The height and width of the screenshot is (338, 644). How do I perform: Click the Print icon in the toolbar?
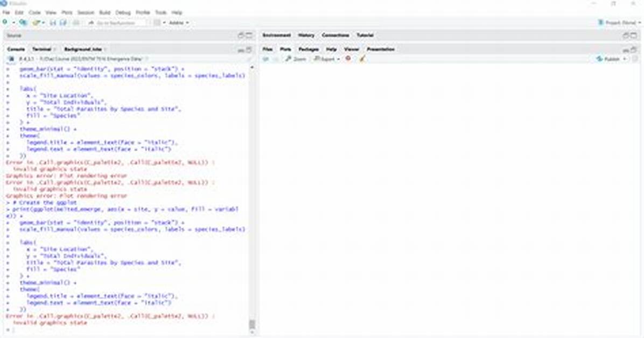click(x=76, y=23)
